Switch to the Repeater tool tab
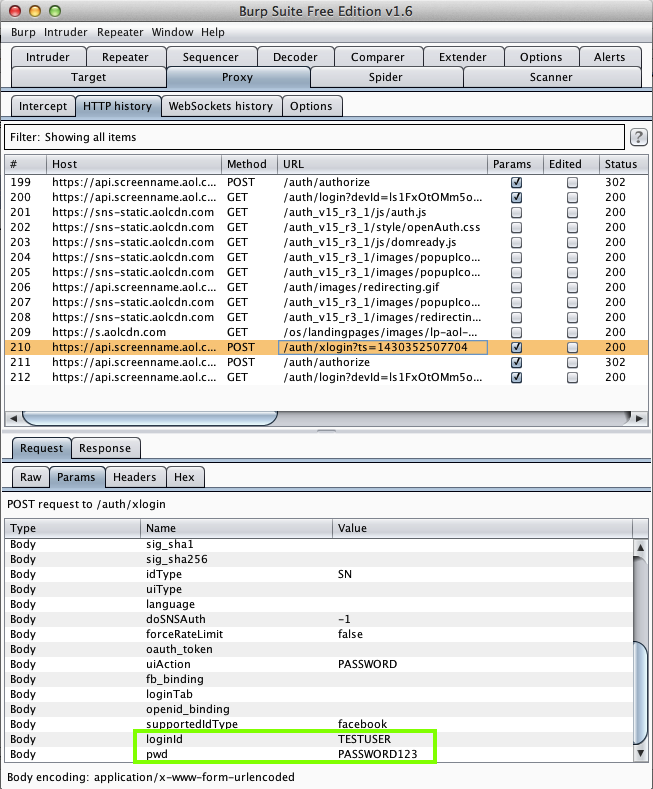Image resolution: width=653 pixels, height=789 pixels. [125, 57]
